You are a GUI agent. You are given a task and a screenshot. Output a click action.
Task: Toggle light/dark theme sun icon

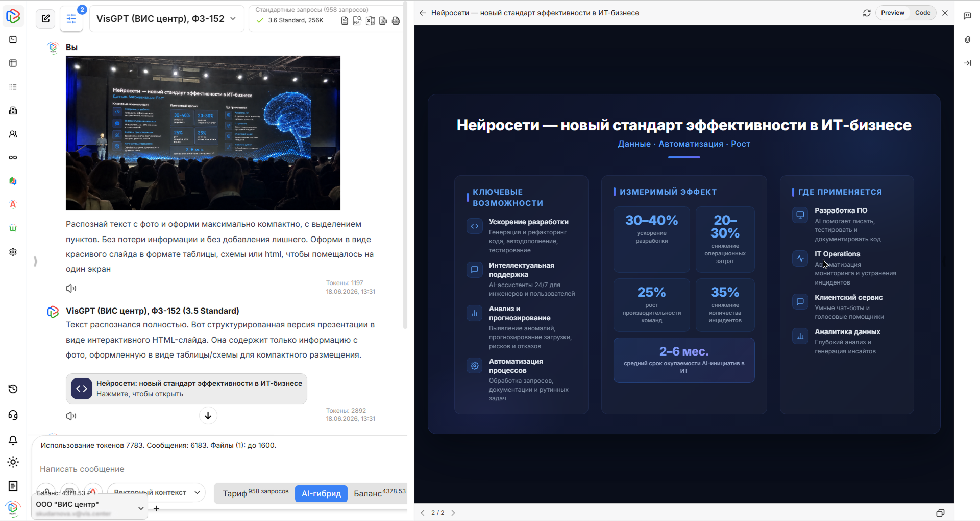point(13,462)
